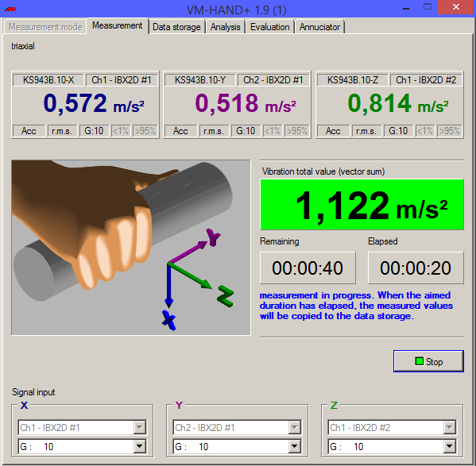Click the VM-HAND+ app logo icon
Image resolution: width=476 pixels, height=466 pixels.
(x=10, y=10)
